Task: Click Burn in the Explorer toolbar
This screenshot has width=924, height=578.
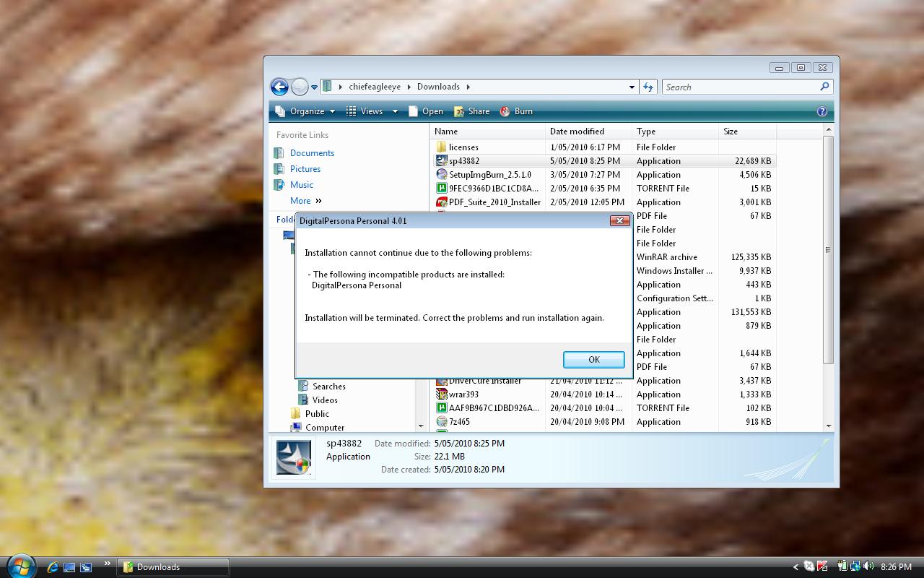Action: (516, 111)
